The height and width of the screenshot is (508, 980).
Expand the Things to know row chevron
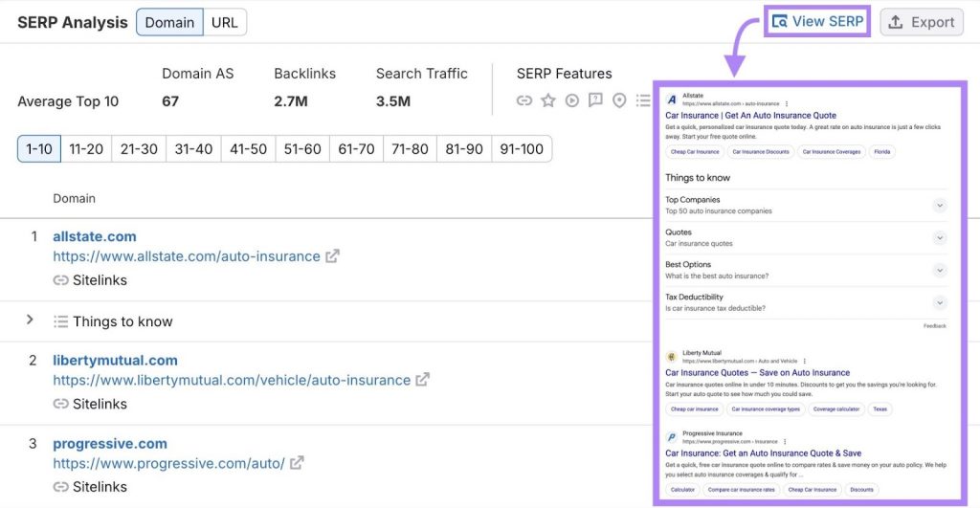30,320
